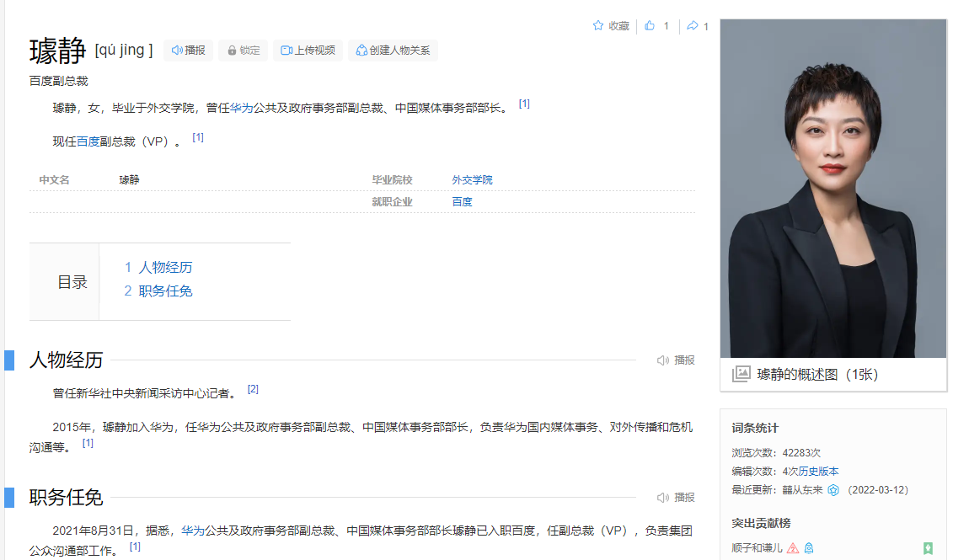Click blue medal icon beside 顺子和谦儿
Viewport: 953px width, 560px height.
[x=809, y=548]
